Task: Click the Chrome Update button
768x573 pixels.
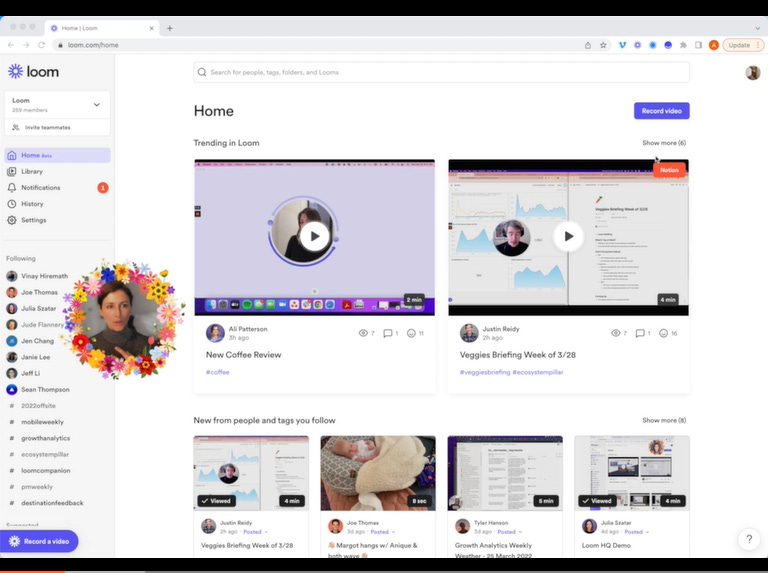Action: point(743,45)
